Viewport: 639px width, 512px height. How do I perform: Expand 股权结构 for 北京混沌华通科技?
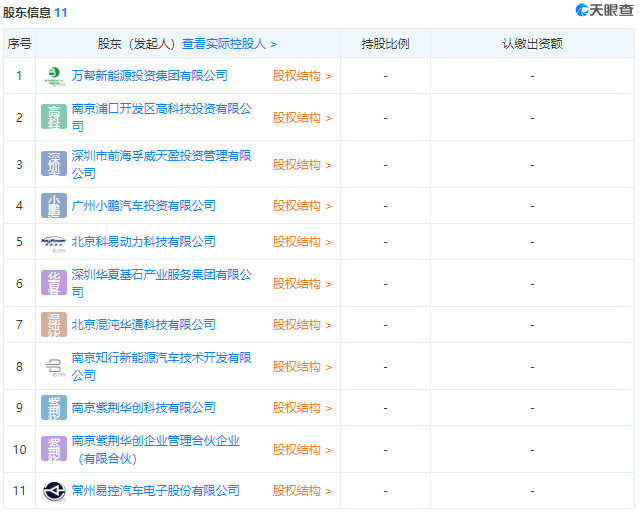pos(302,325)
